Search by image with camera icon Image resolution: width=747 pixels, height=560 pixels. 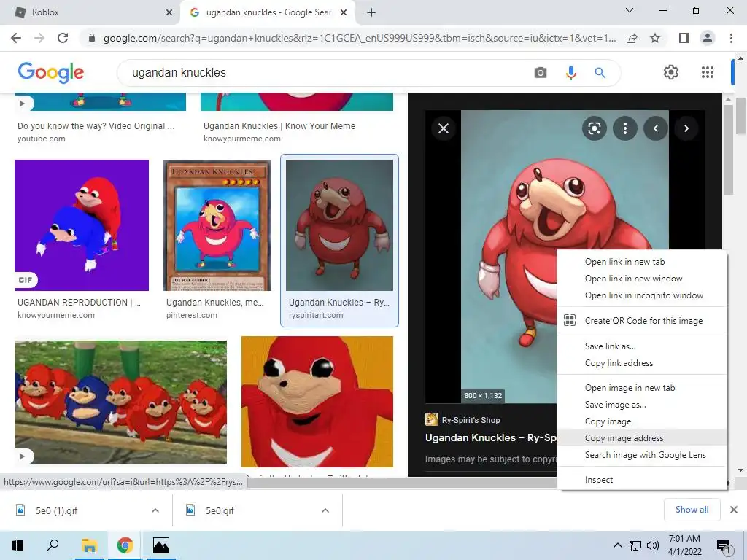[541, 73]
